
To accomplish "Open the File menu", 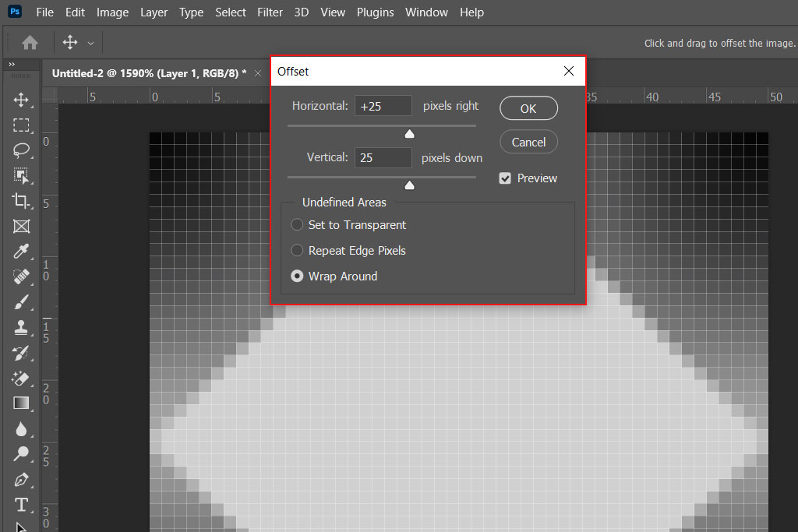I will click(44, 12).
